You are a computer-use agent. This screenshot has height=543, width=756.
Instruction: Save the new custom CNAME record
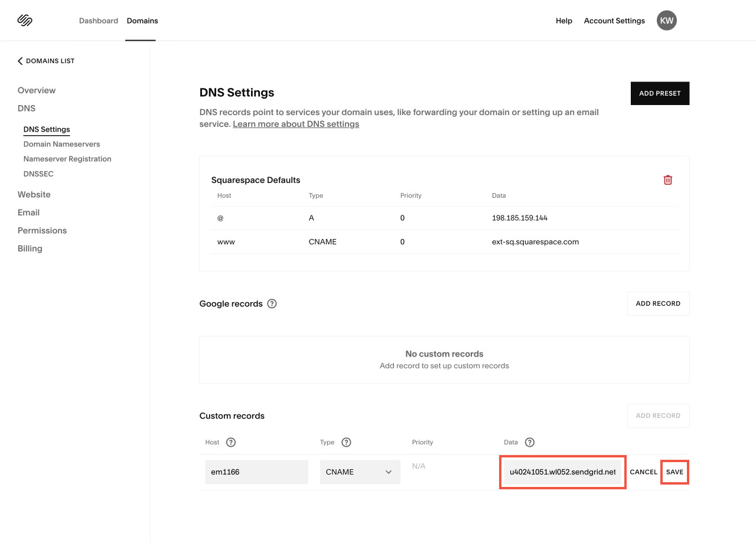click(x=674, y=472)
